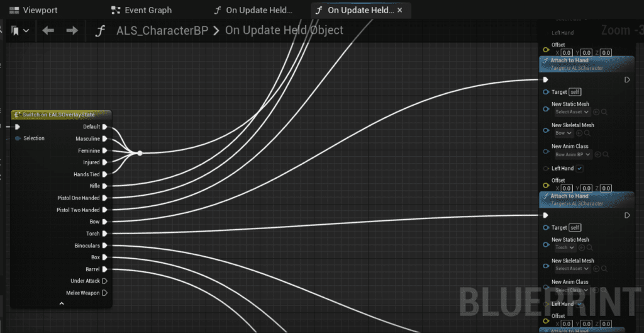Uncheck Left Hand on Torch Attach node
This screenshot has width=644, height=333.
click(x=579, y=304)
